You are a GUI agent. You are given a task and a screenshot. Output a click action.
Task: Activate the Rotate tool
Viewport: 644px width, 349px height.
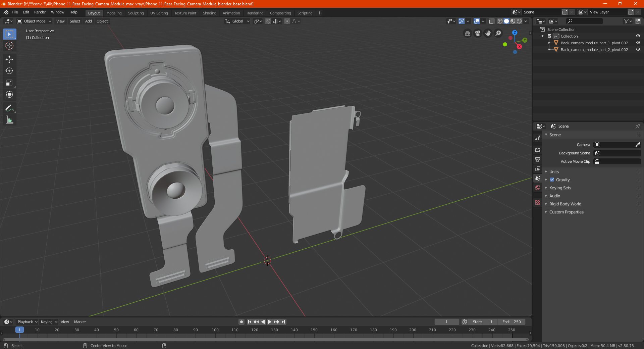point(9,71)
